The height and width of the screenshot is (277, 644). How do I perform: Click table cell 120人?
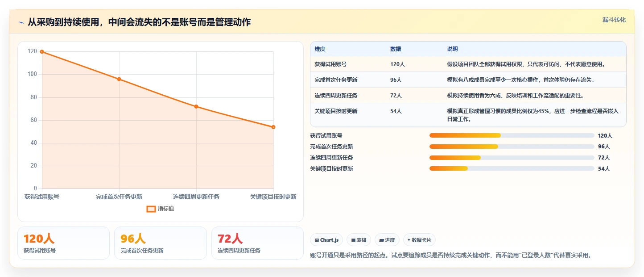pyautogui.click(x=397, y=64)
